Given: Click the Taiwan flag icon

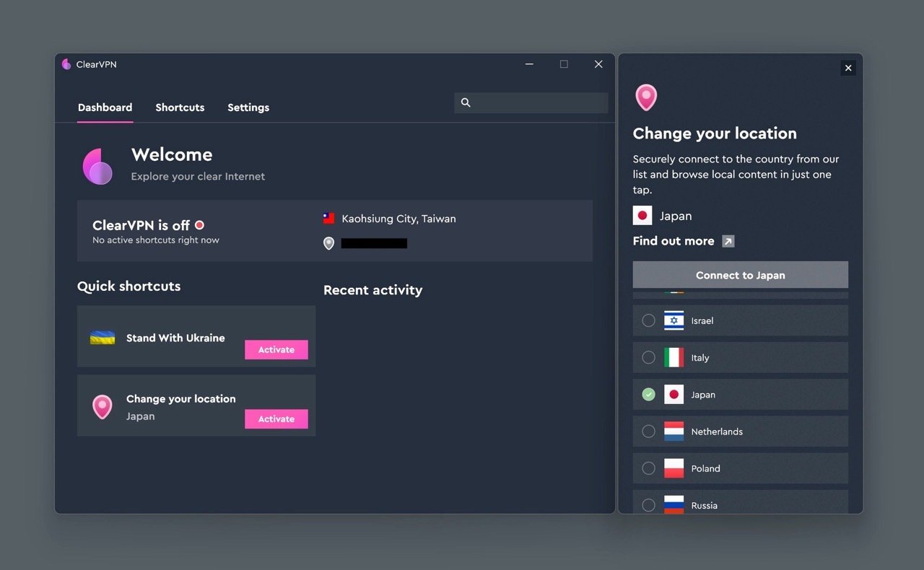Looking at the screenshot, I should tap(328, 218).
